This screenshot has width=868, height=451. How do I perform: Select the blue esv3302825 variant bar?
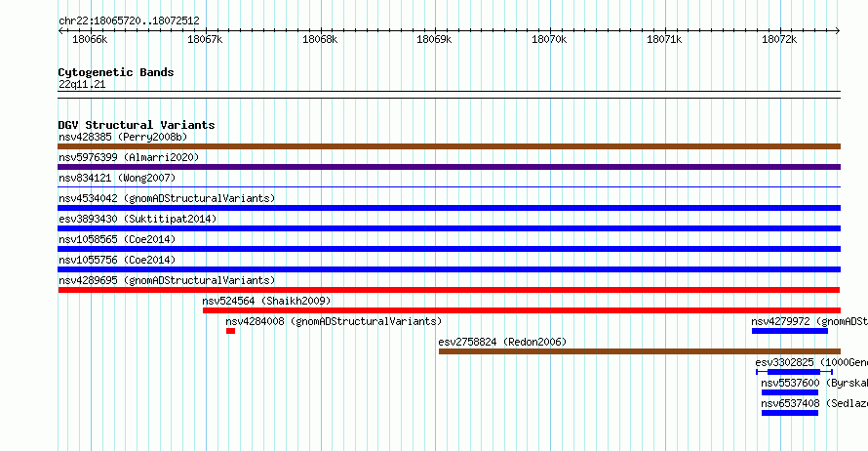pos(794,372)
